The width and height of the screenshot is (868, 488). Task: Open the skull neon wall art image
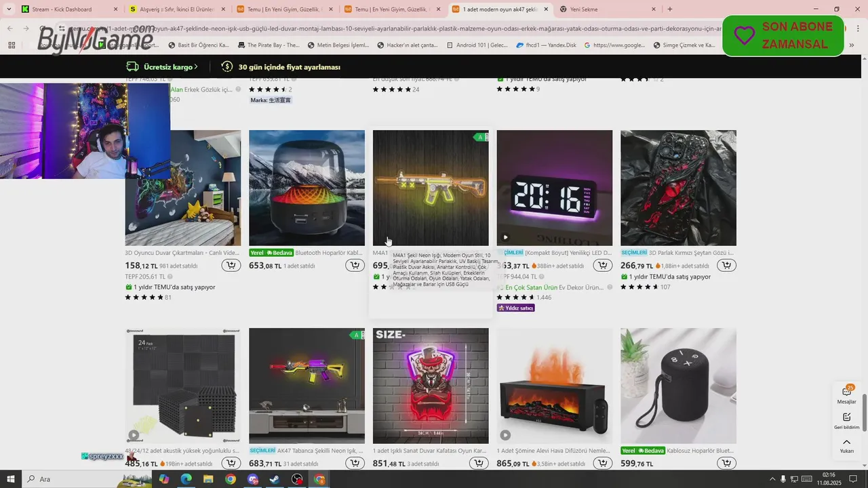(x=431, y=386)
